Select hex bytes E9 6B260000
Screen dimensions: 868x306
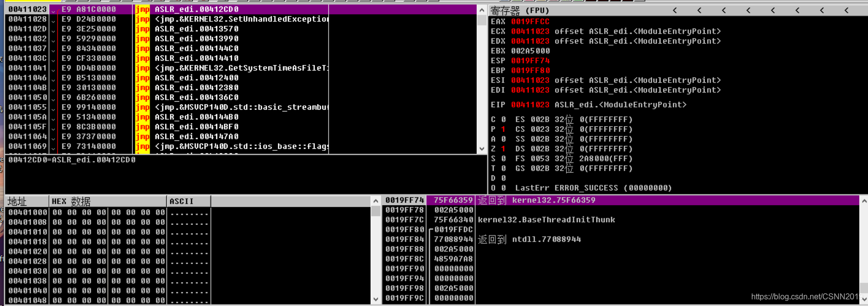(89, 97)
